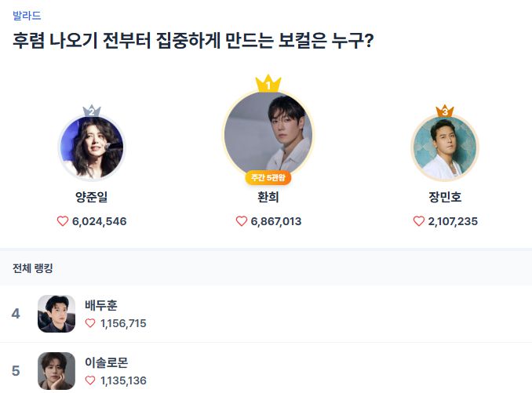Select 이솔로몬's thumbnail in ranking list
The height and width of the screenshot is (393, 532).
tap(56, 371)
